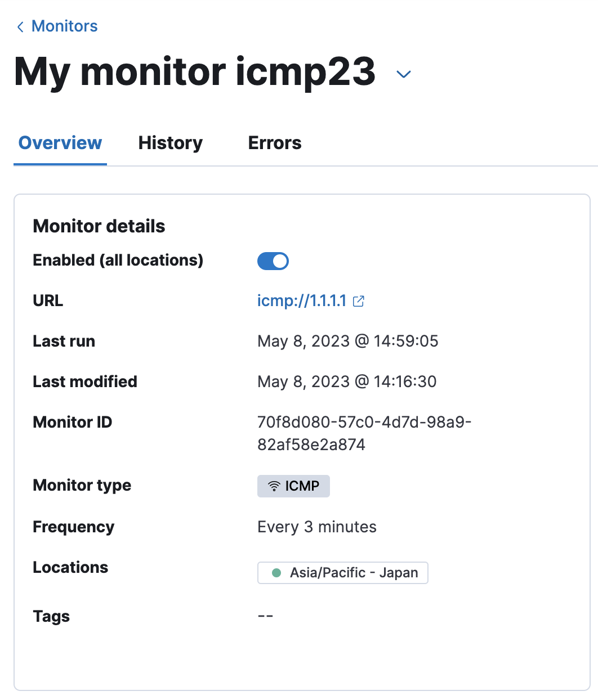Click the Asia/Pacific - Japan location badge

tap(343, 573)
